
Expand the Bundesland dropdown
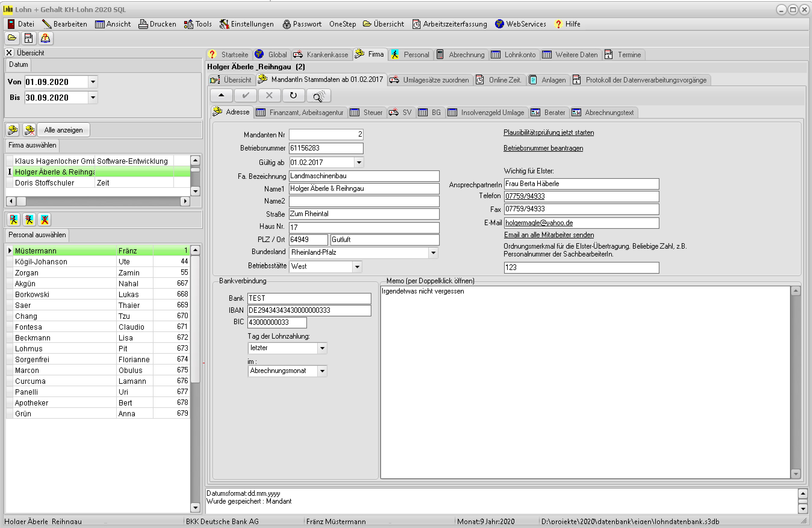[x=433, y=253]
